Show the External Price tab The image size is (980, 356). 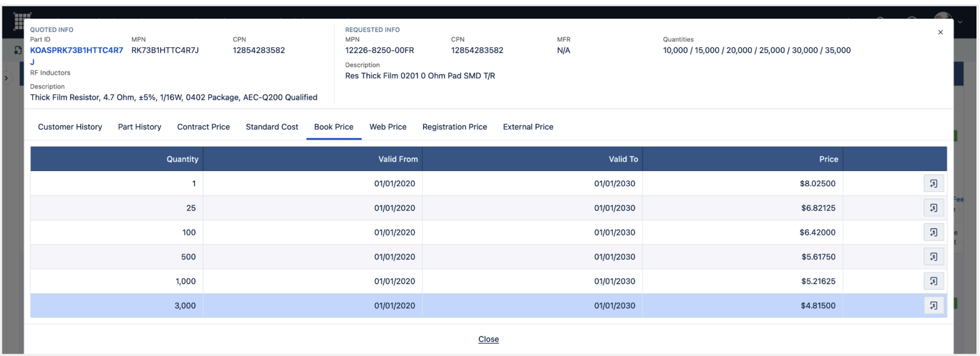click(x=528, y=127)
